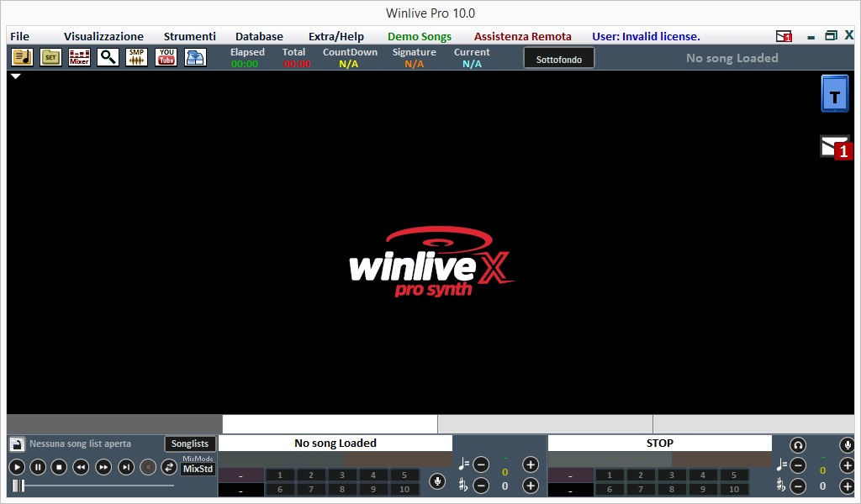Toggle microphone icon beside left marker grid

click(x=437, y=481)
